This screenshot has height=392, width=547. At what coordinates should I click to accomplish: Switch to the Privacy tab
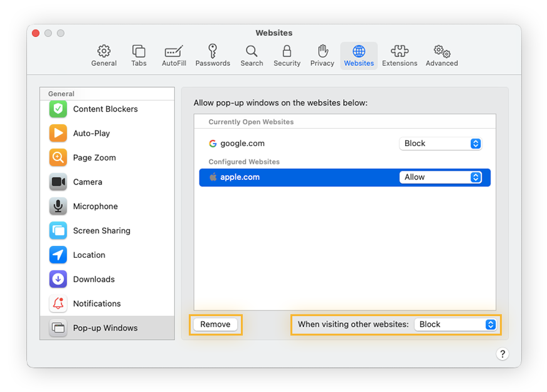click(x=322, y=55)
